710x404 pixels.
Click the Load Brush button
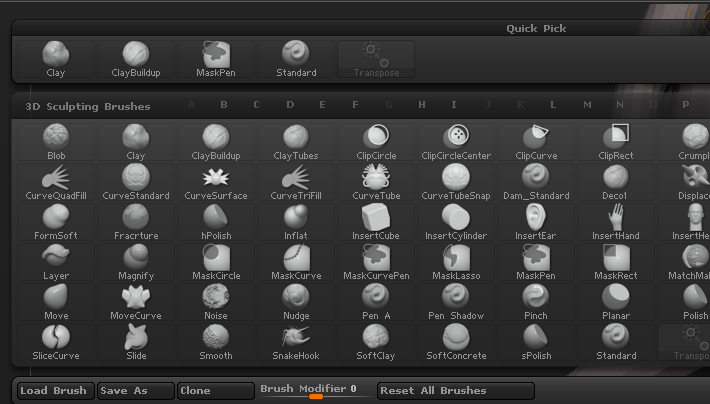56,391
